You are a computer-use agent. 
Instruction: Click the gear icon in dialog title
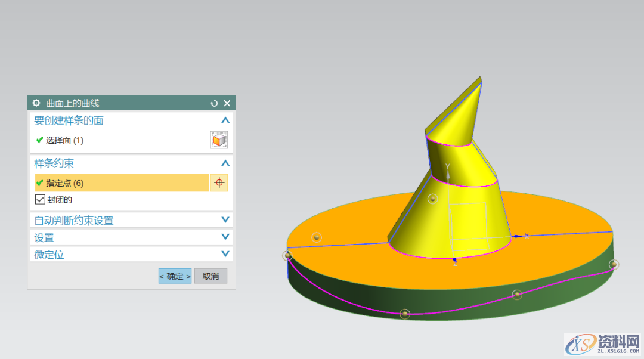(36, 103)
